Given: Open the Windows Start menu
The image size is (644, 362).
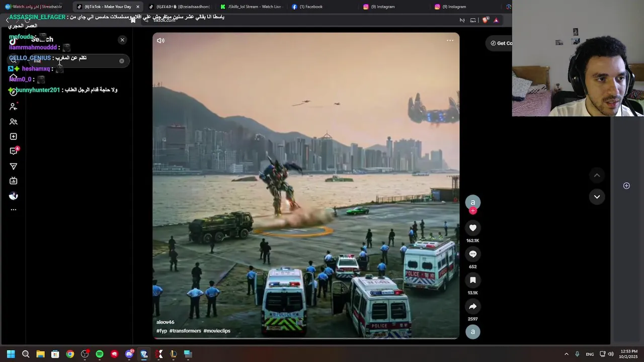Looking at the screenshot, I should point(11,354).
